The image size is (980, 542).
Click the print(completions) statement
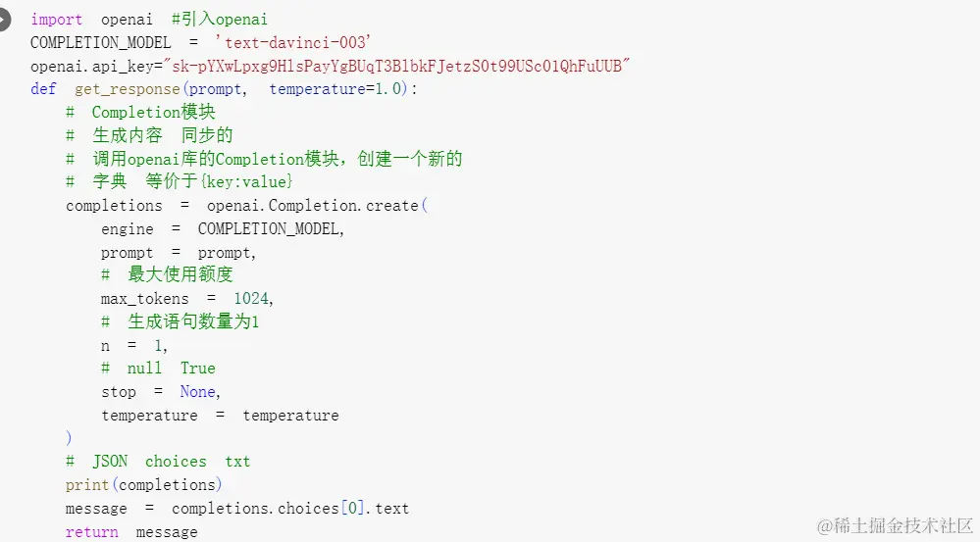coord(144,485)
